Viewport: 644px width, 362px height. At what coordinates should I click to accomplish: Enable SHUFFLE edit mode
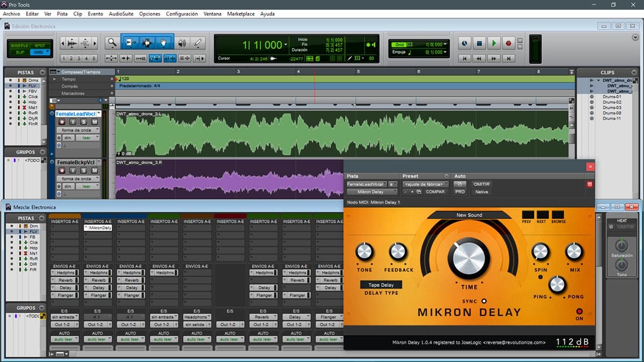pyautogui.click(x=20, y=46)
